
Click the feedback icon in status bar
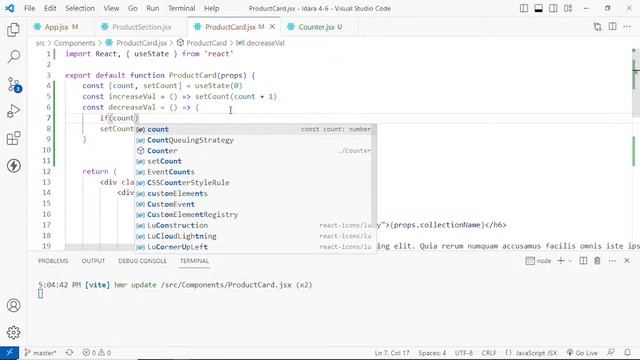[x=611, y=353]
